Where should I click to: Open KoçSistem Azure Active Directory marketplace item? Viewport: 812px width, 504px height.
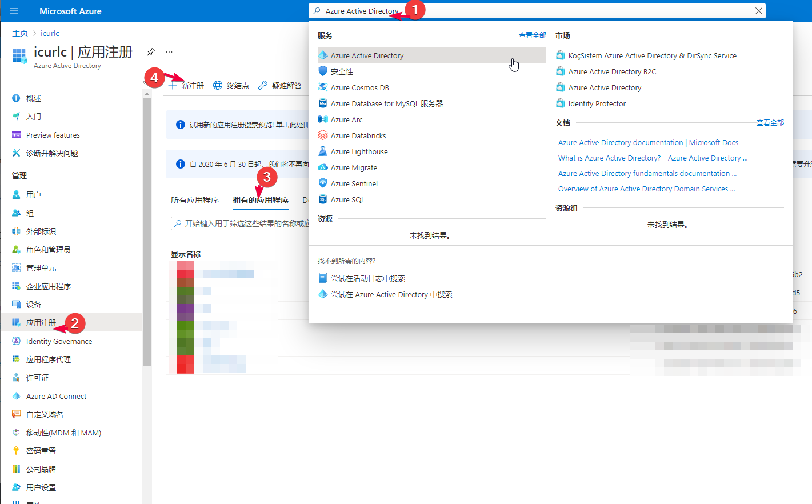pyautogui.click(x=652, y=55)
